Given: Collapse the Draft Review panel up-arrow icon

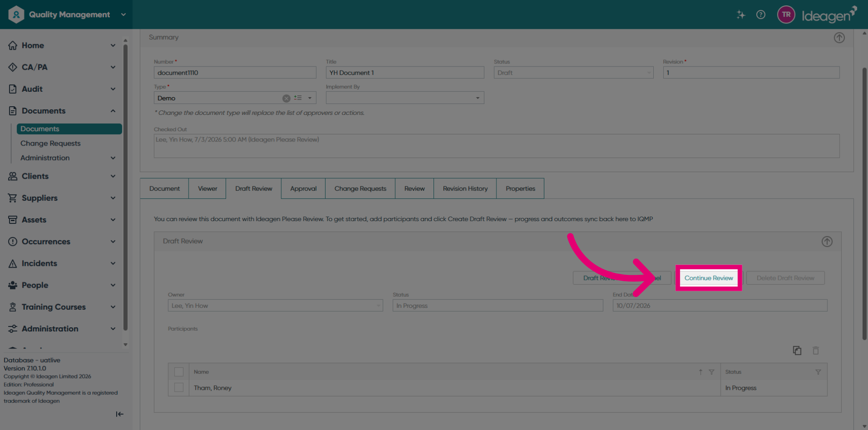Looking at the screenshot, I should point(827,241).
